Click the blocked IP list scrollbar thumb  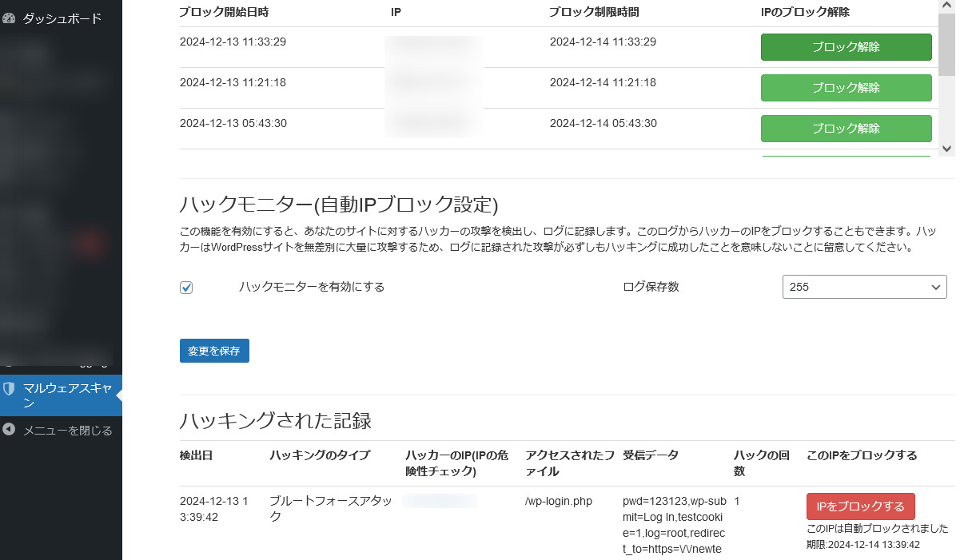point(946,44)
